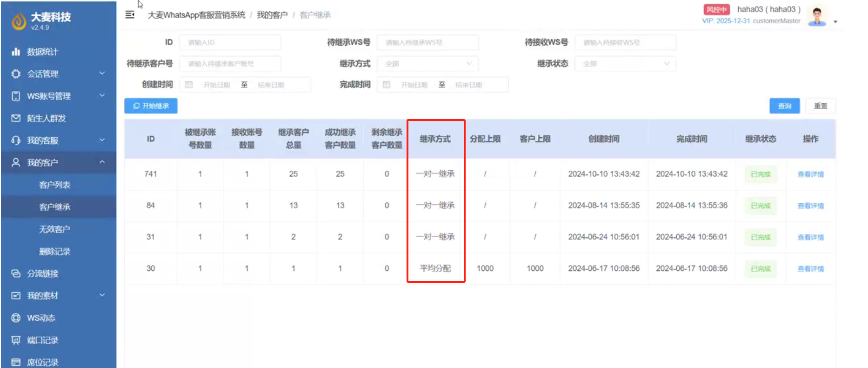Screen dimensions: 868x368
Task: Click the 大麦科技 flame logo
Action: point(19,21)
